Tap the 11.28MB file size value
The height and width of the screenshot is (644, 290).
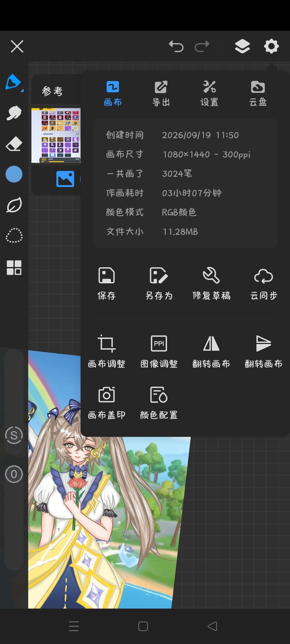point(180,232)
